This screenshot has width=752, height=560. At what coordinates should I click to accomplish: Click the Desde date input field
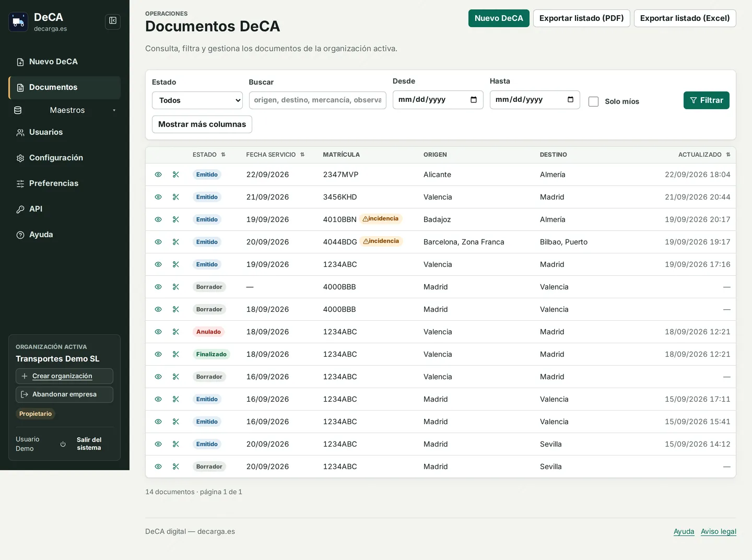438,100
